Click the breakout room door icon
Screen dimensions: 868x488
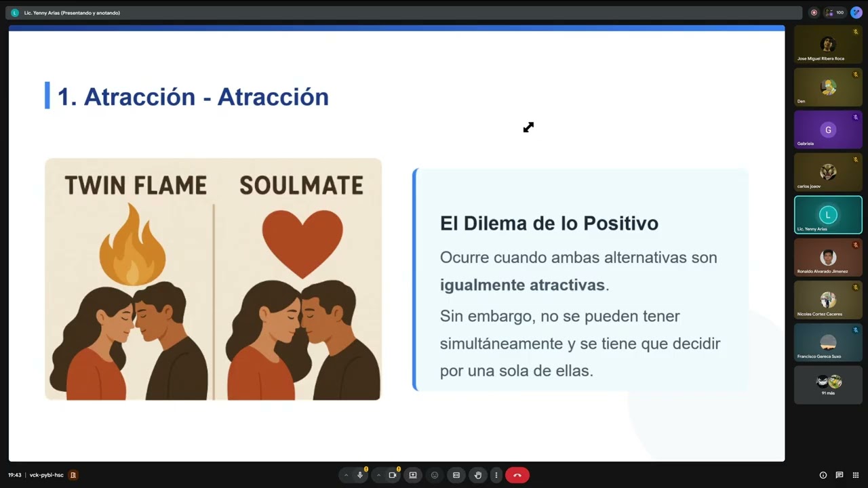pos(73,475)
